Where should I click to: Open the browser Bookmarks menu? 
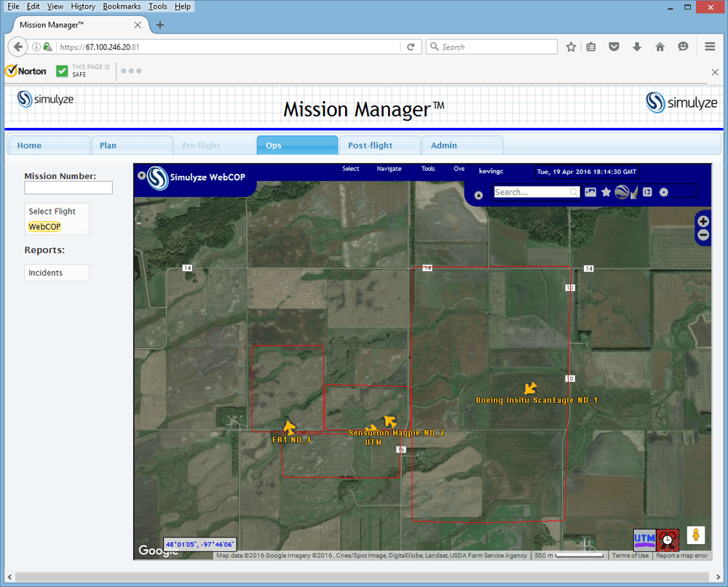click(122, 6)
